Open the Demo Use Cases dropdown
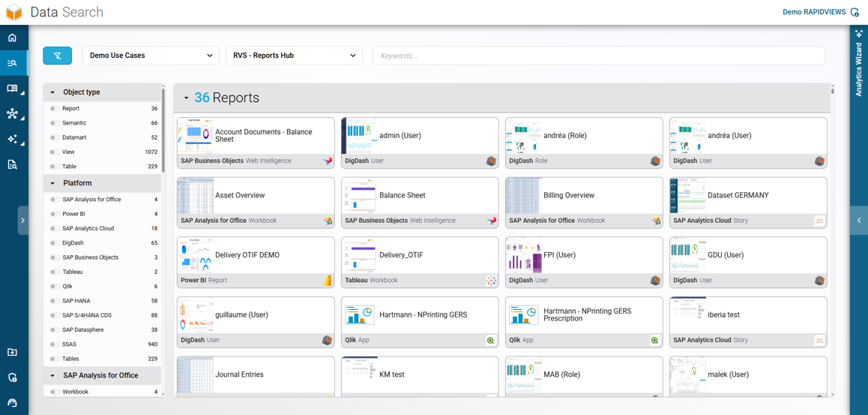The image size is (868, 415). coord(151,56)
